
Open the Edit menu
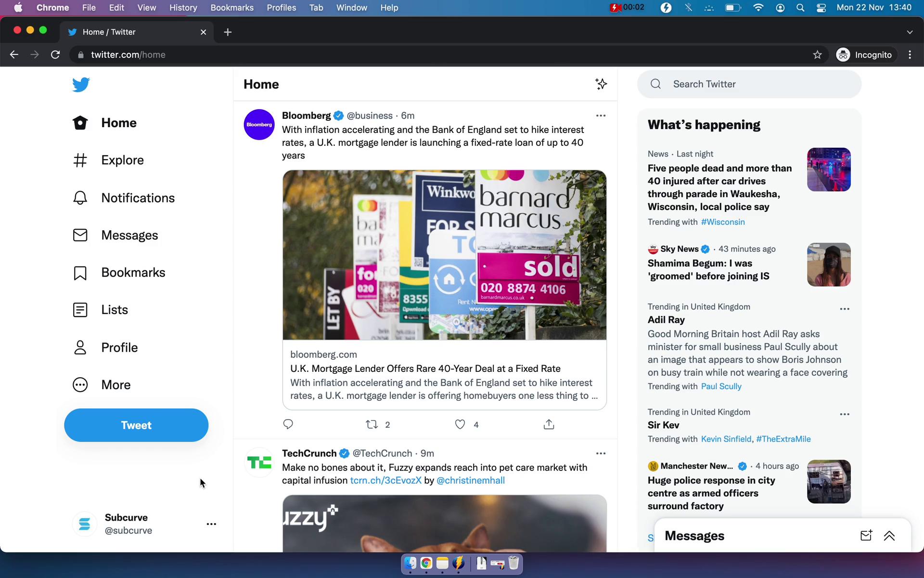tap(116, 8)
